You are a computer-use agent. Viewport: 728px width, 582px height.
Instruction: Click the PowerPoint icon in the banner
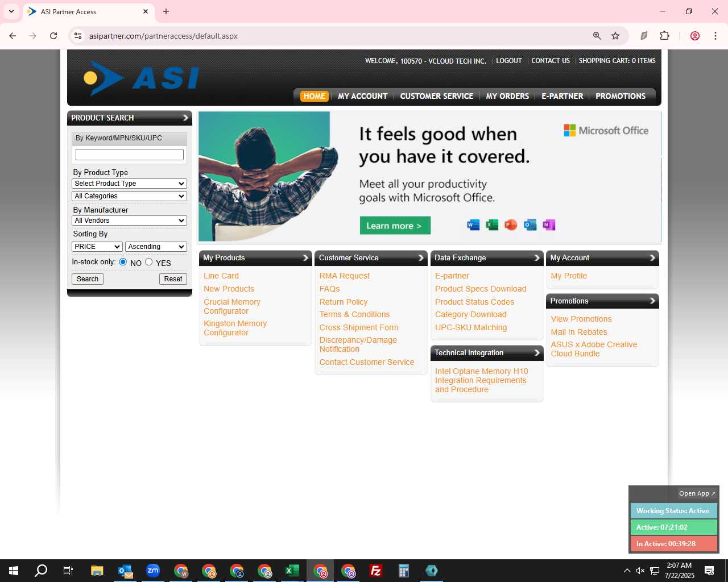[x=511, y=225]
